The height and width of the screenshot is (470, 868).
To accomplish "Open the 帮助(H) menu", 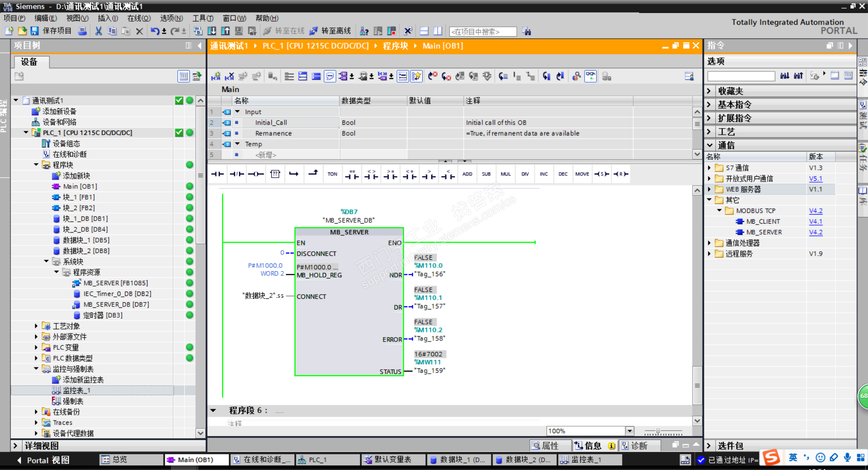I will pos(267,18).
